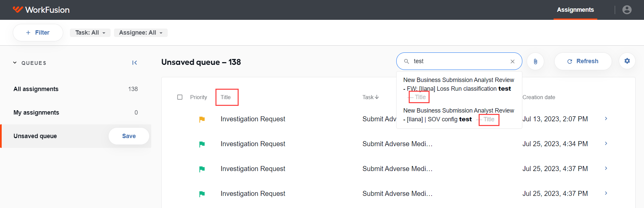Open the user account avatar menu

(x=627, y=10)
